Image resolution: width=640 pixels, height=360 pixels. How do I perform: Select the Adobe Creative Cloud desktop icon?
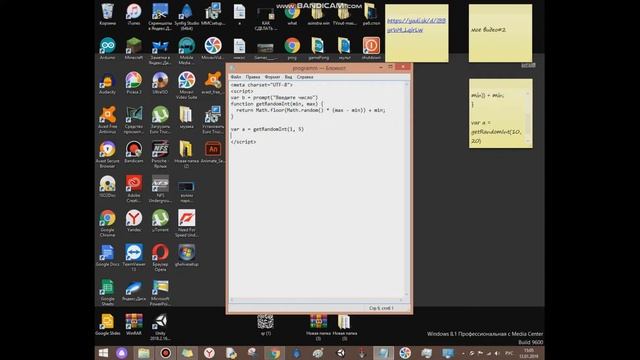(133, 189)
